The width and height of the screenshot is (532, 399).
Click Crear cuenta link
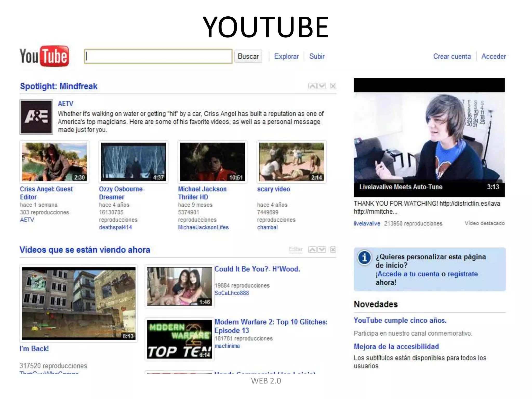(452, 56)
